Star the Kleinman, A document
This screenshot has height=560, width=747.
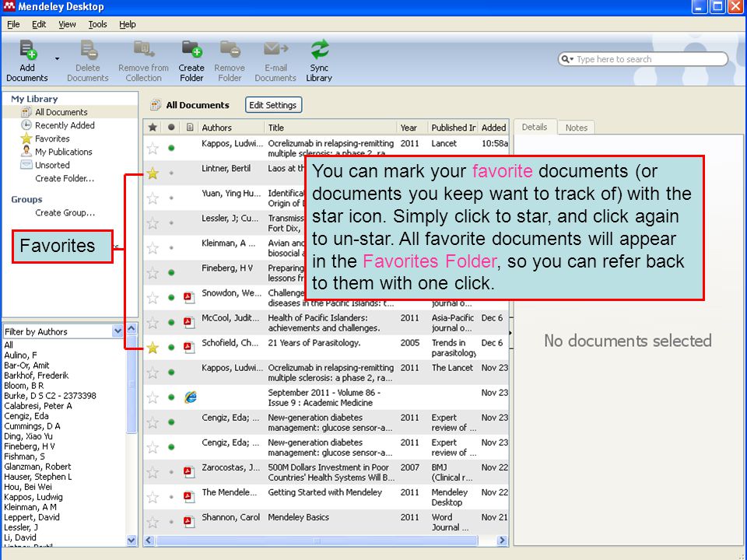(x=153, y=247)
